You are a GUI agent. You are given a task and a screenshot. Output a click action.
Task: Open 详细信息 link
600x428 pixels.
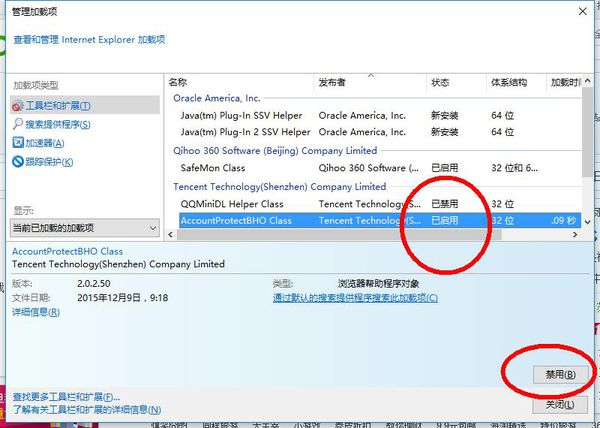[x=35, y=313]
